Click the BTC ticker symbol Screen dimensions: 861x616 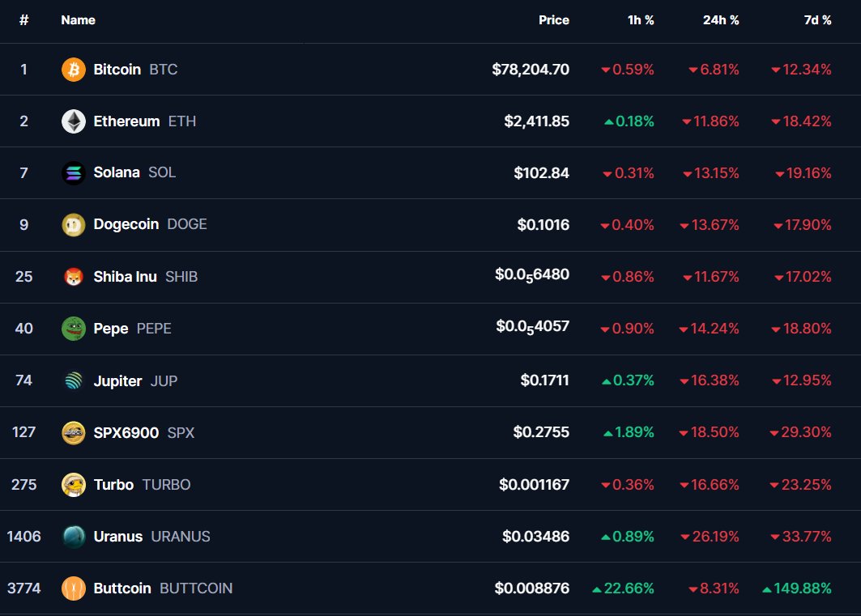click(164, 70)
